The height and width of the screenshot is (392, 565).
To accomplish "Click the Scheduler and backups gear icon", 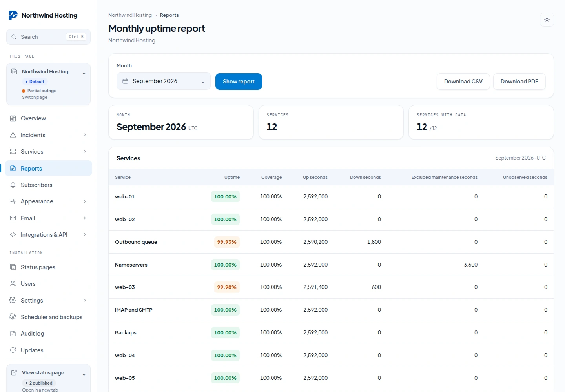I will (13, 317).
